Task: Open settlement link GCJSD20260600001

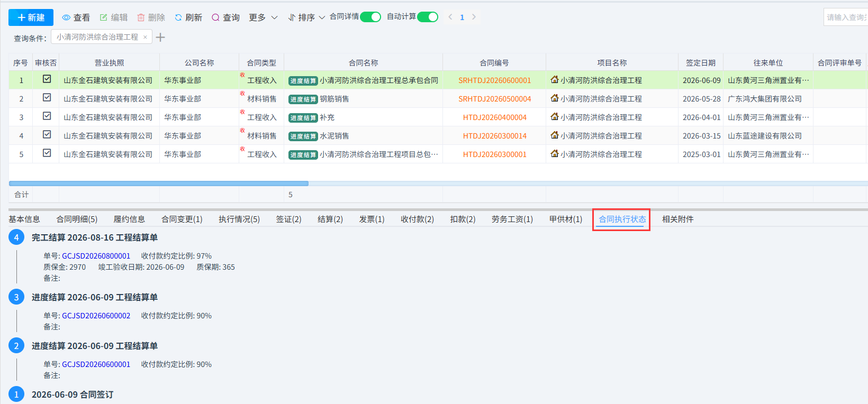Action: 96,364
